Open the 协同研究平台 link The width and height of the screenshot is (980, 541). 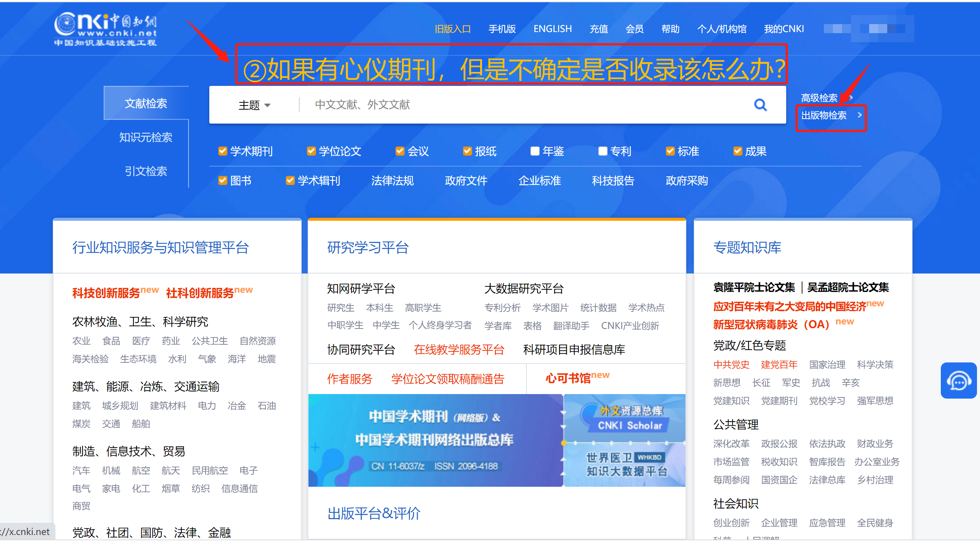[361, 349]
